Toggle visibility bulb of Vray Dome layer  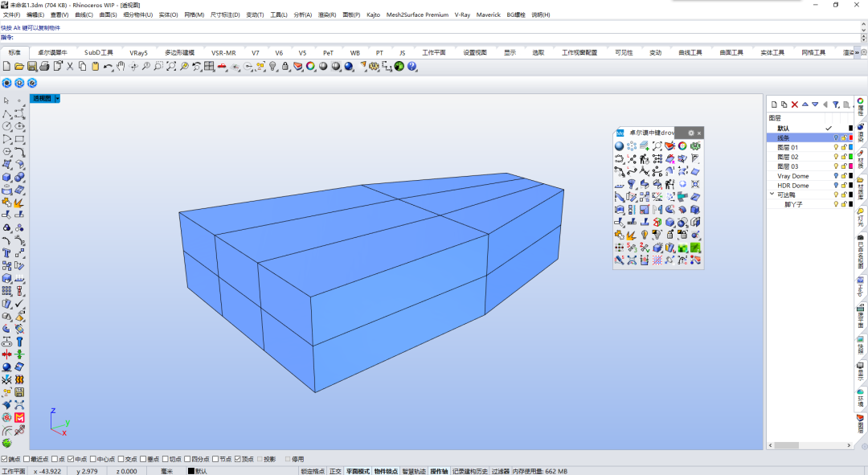click(x=836, y=176)
